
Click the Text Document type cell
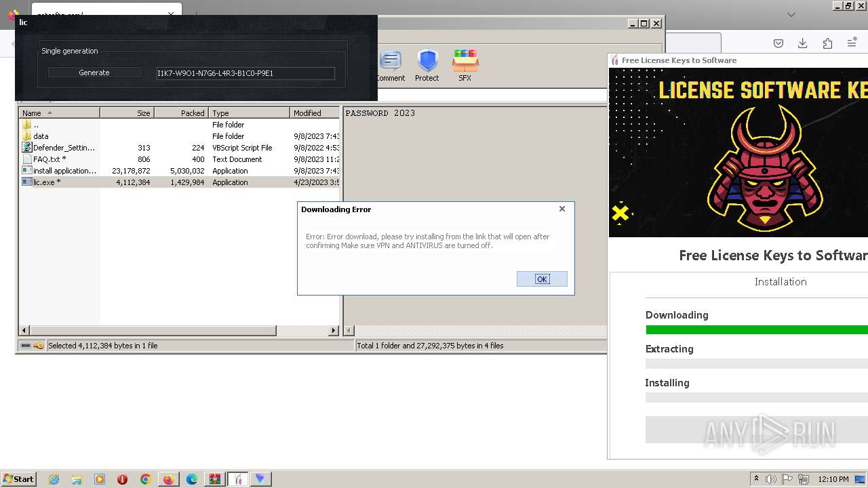[237, 159]
